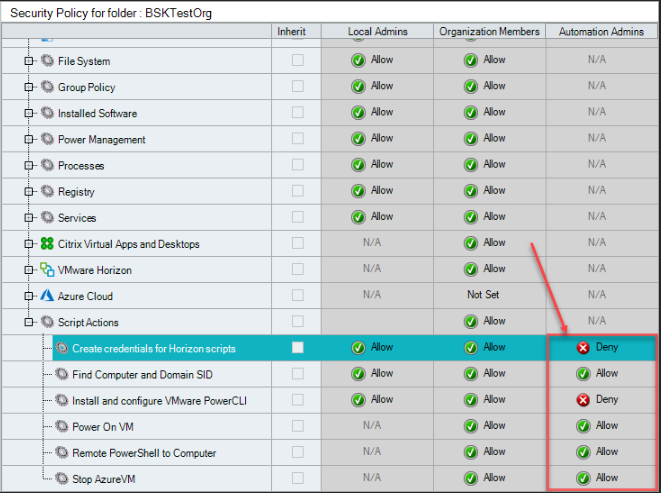Expand the Group Policy tree node
Viewport: 661px width, 493px height.
29,87
